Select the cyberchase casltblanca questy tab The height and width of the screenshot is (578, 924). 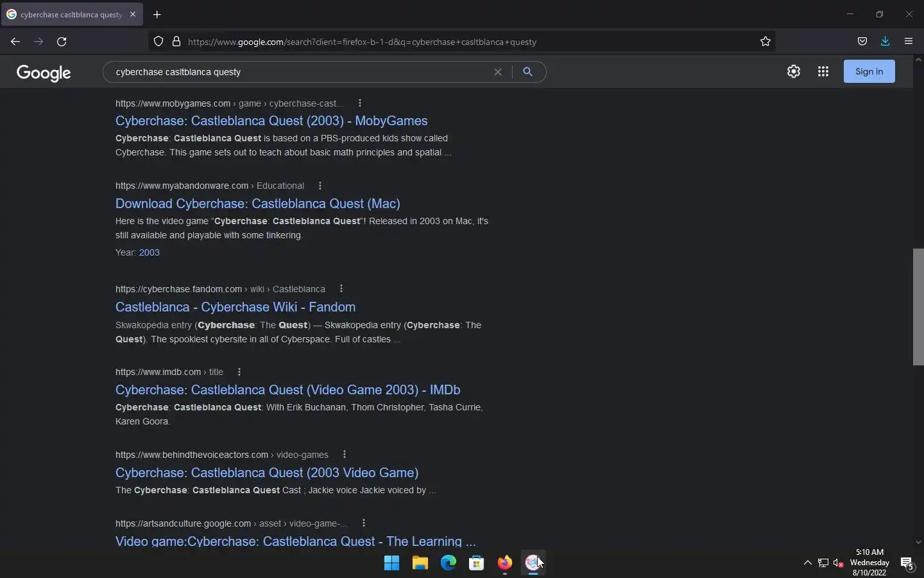click(71, 14)
